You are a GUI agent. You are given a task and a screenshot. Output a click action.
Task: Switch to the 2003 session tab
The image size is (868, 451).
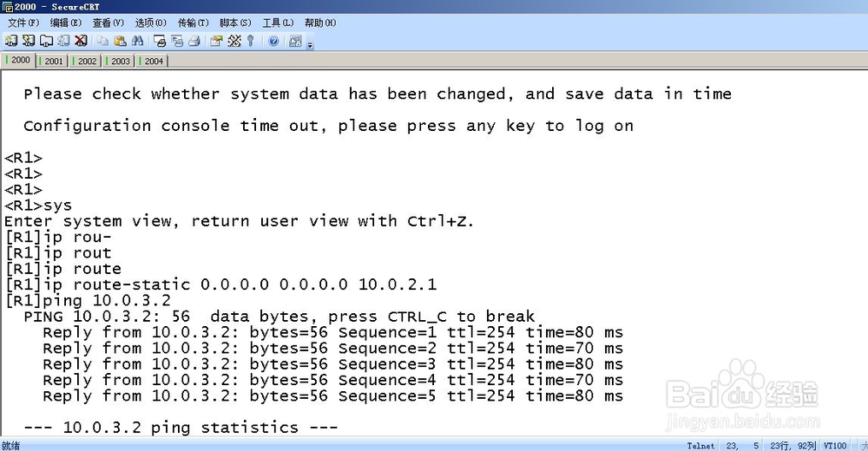coord(118,61)
